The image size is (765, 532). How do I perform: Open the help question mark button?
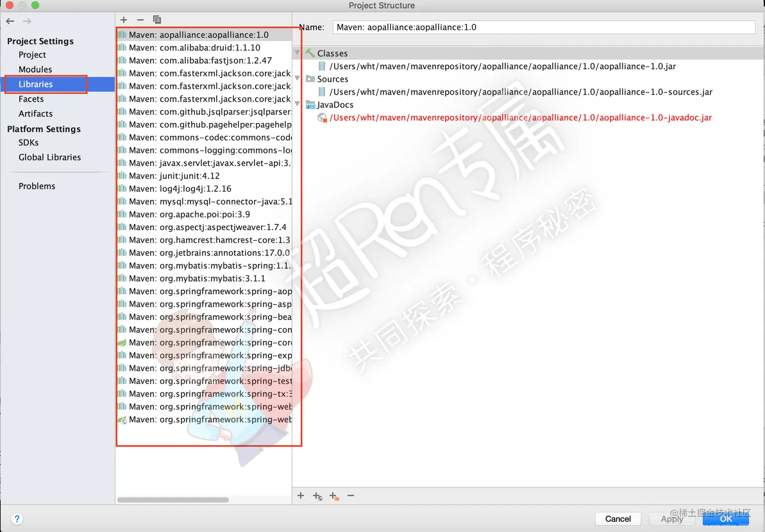click(17, 519)
